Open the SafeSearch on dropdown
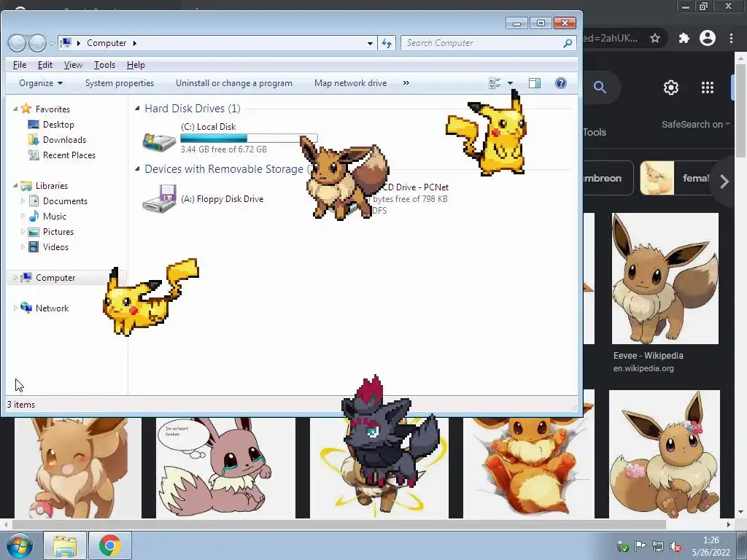 coord(695,125)
